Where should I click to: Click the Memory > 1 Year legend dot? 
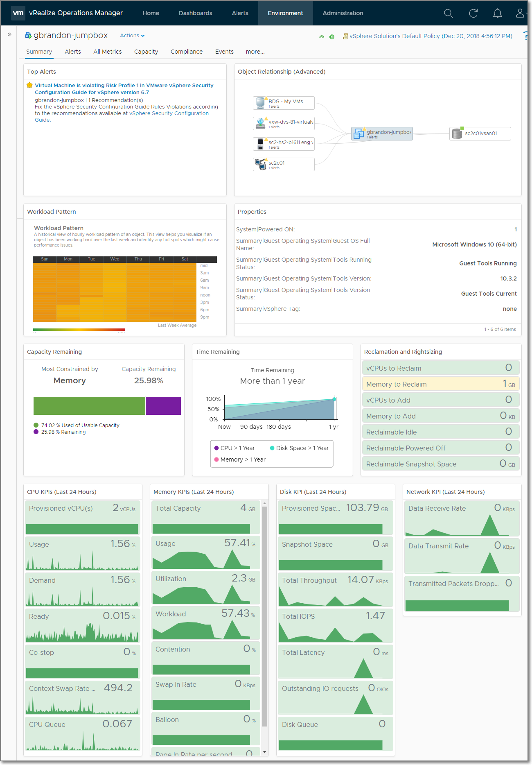[x=216, y=459]
